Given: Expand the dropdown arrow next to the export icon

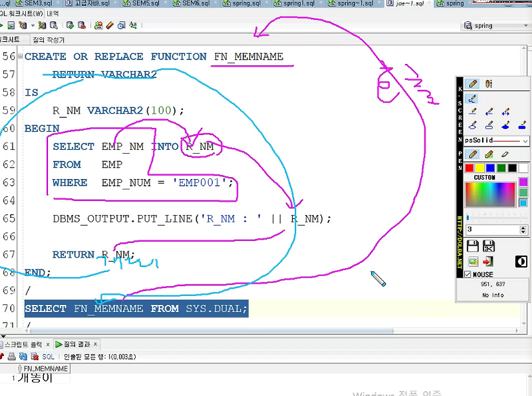Looking at the screenshot, I should 31,26.
